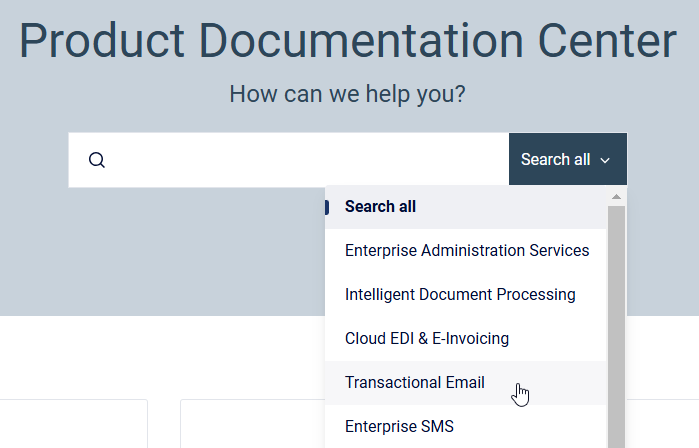Click the How can we help you? subtitle

click(x=347, y=94)
